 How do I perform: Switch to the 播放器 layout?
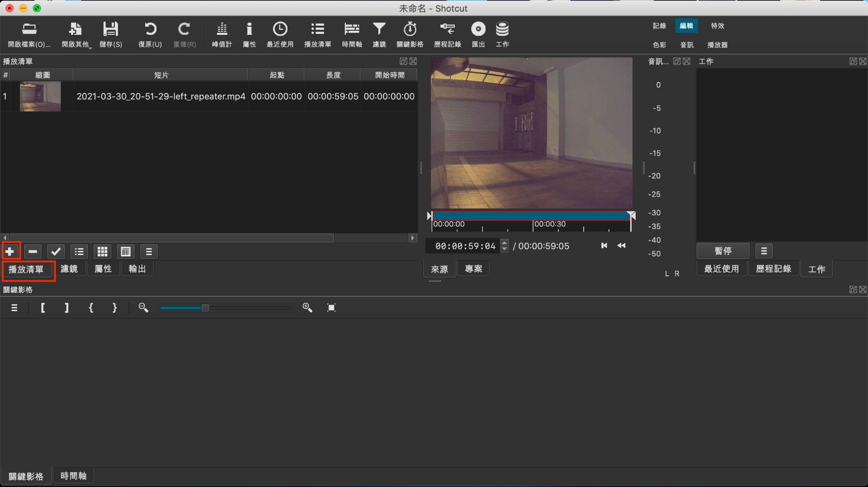click(717, 45)
